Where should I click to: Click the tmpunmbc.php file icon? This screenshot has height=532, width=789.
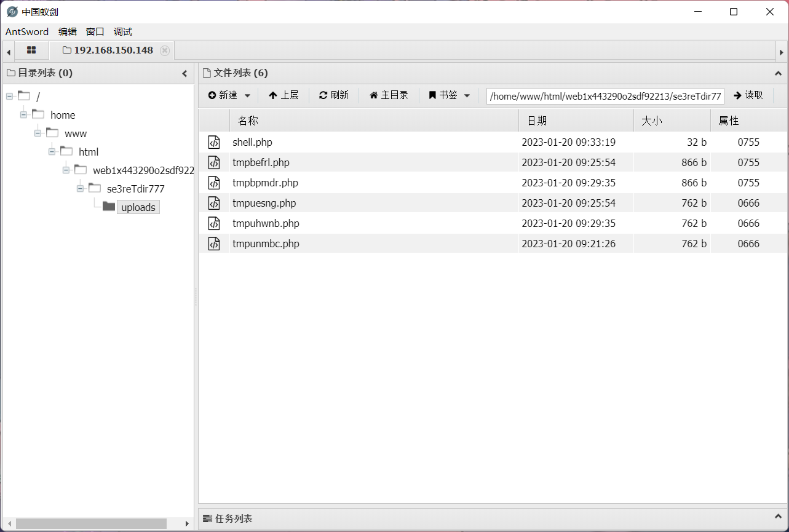click(214, 244)
